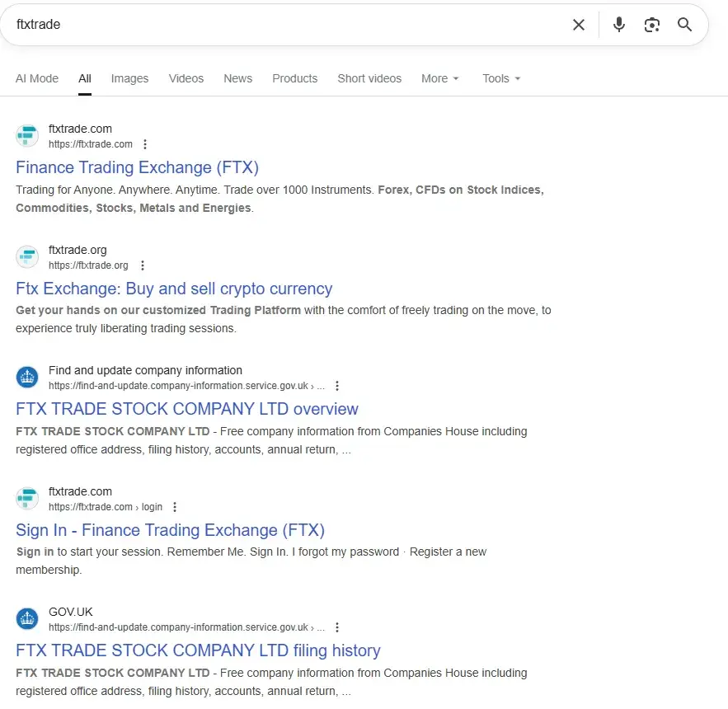Viewport: 728px width, 709px height.
Task: Open AI Mode tab
Action: (37, 78)
